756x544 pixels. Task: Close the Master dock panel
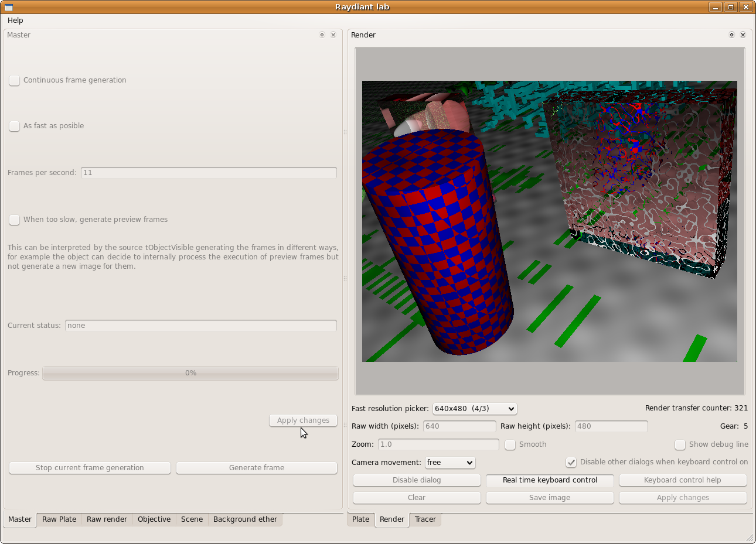[333, 35]
